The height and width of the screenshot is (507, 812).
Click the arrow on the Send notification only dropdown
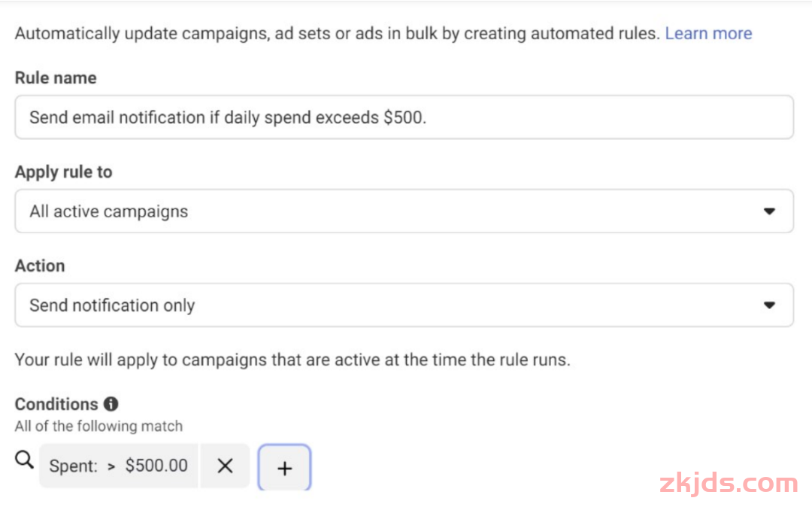click(x=769, y=305)
